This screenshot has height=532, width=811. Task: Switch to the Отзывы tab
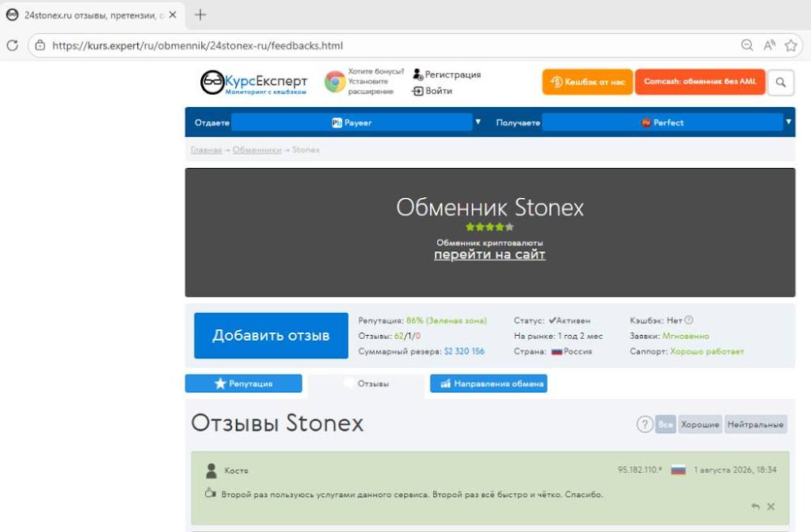(367, 384)
